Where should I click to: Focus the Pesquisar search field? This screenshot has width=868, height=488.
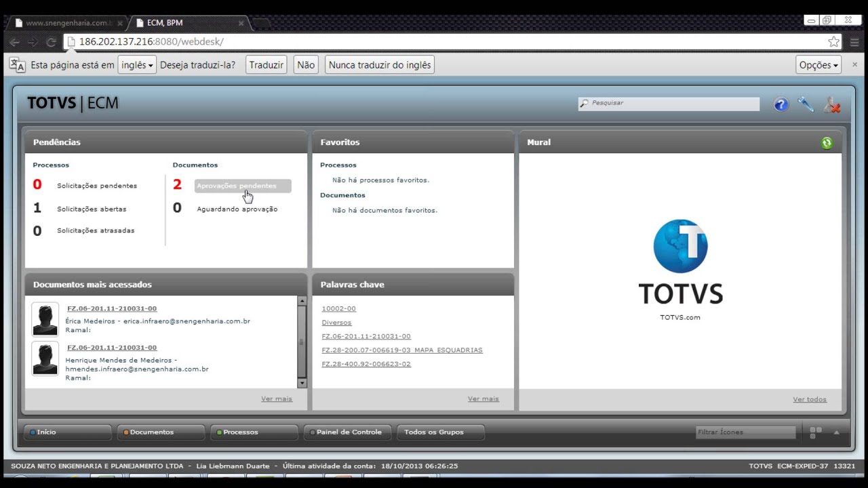669,103
